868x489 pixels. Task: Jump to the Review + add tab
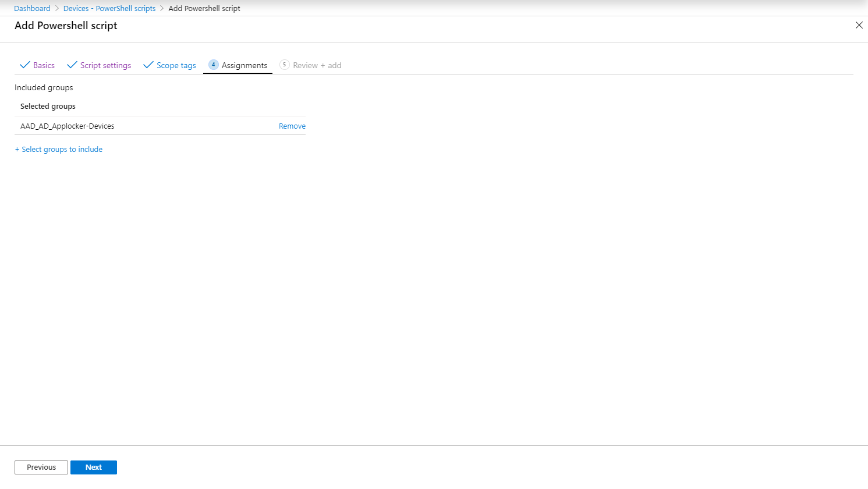click(x=310, y=65)
